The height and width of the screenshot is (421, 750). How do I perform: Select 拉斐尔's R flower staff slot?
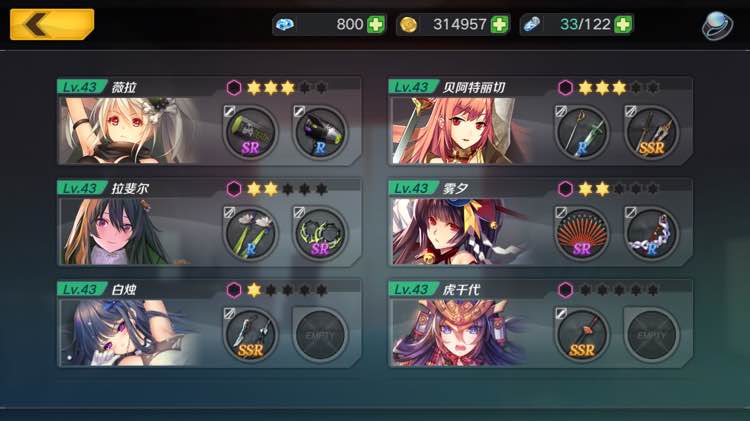251,234
